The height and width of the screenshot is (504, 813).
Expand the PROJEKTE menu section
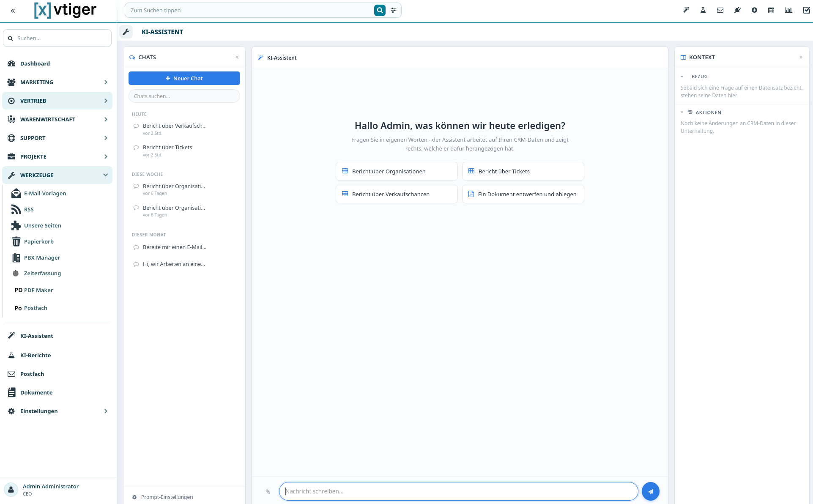tap(57, 156)
